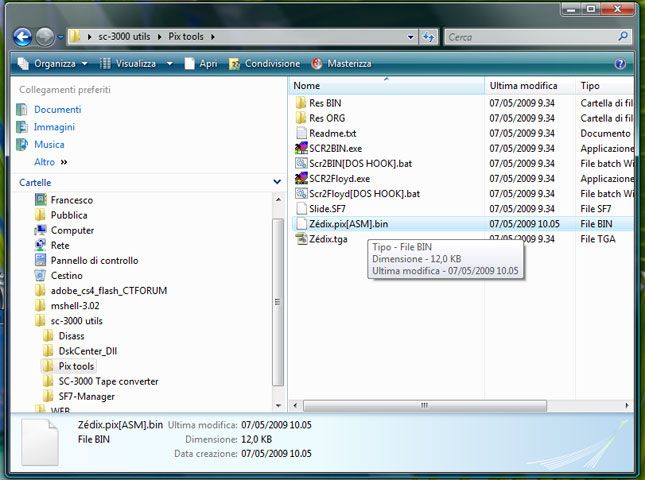Click the folder icon in address bar
Screen dimensions: 645x480
click(75, 37)
